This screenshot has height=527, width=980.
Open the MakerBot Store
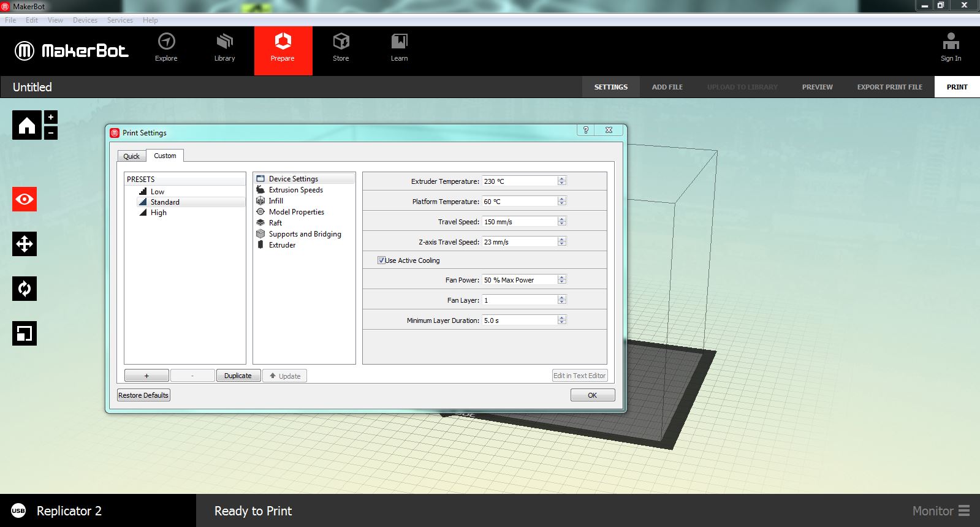point(341,48)
